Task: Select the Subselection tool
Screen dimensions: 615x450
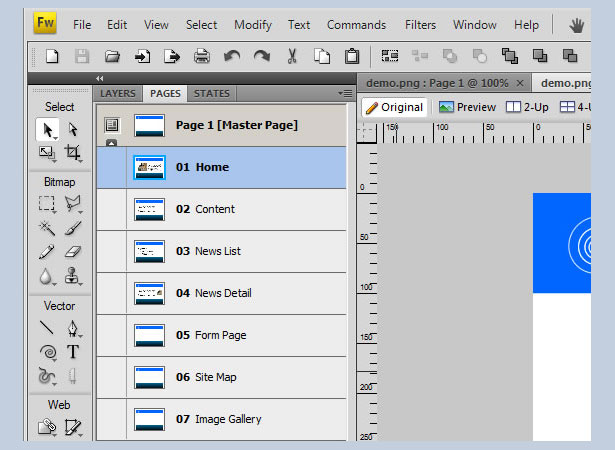Action: coord(73,129)
